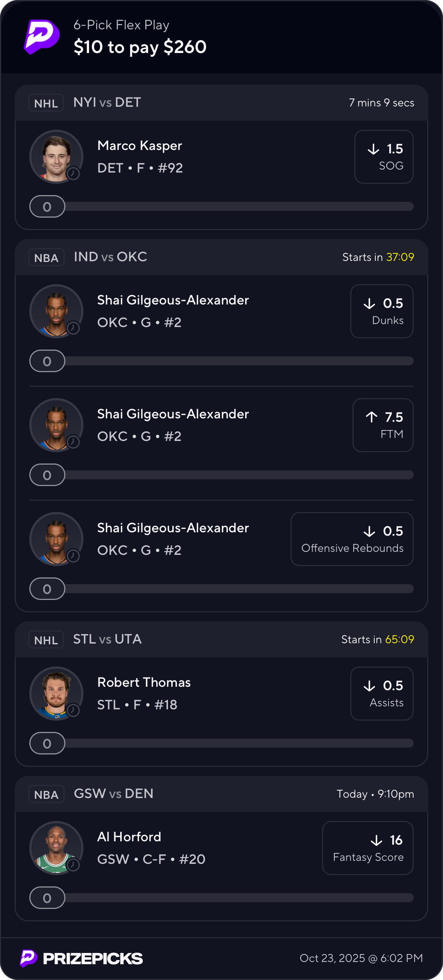Click the PrizePicks footer logo
443x980 pixels.
tap(82, 958)
